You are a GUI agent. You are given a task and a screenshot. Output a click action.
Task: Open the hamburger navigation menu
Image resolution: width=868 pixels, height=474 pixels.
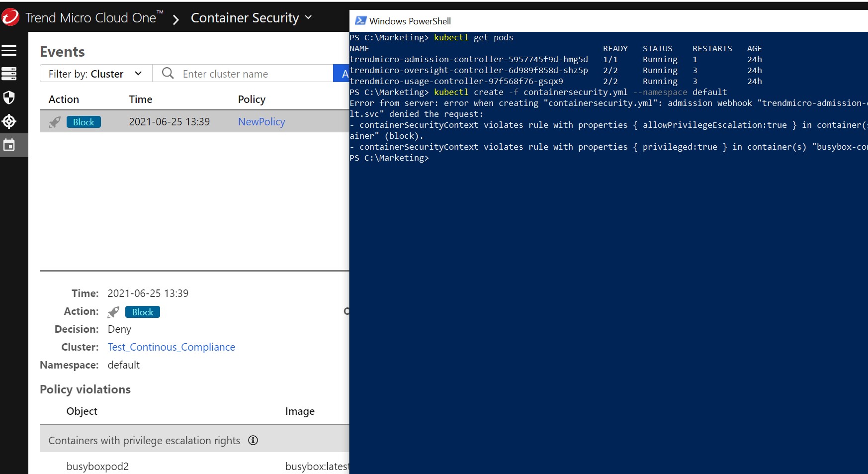[x=9, y=50]
